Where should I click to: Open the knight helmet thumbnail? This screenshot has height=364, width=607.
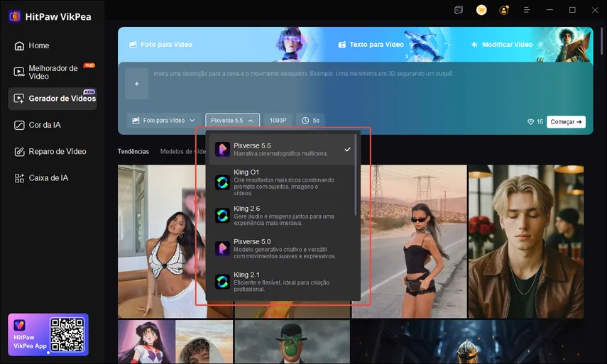tap(467, 342)
